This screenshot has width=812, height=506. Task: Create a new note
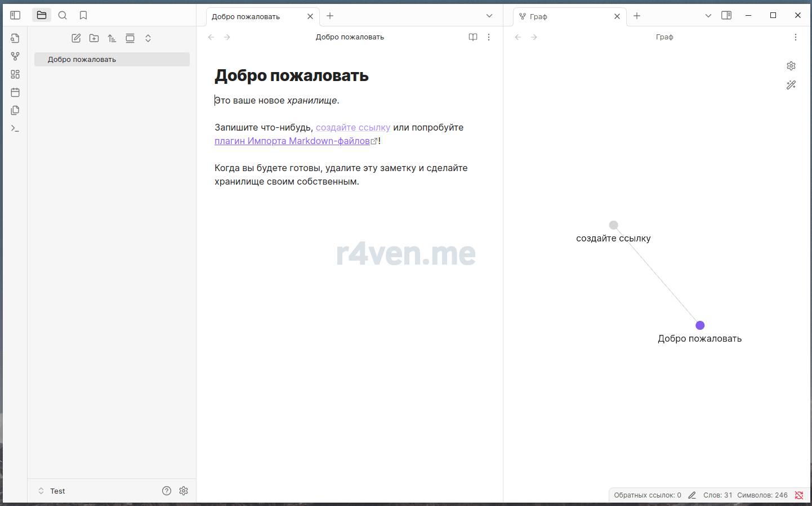[76, 38]
